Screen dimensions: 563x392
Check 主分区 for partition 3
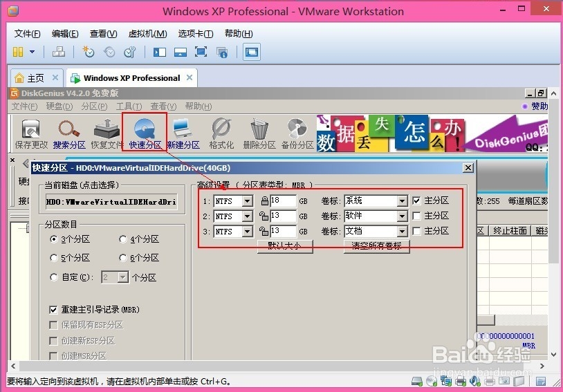416,231
